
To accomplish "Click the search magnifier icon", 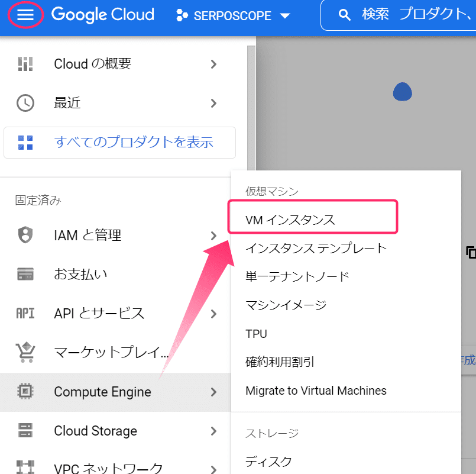I will 345,15.
